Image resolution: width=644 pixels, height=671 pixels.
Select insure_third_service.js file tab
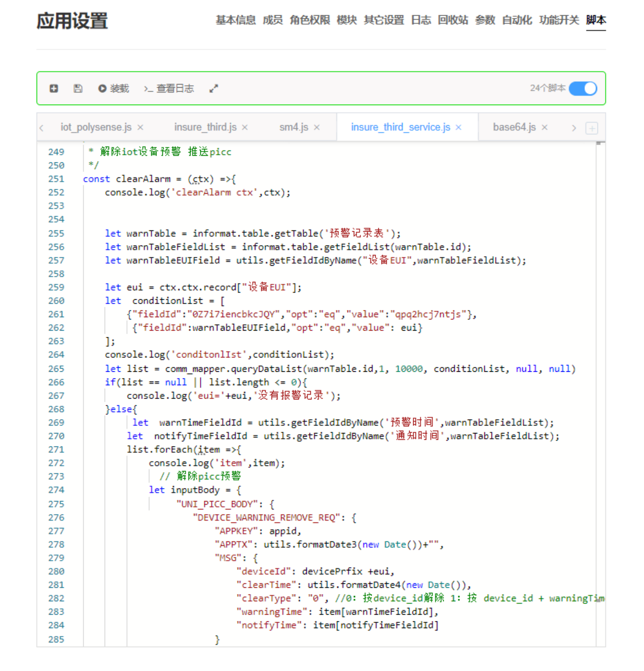[x=400, y=127]
